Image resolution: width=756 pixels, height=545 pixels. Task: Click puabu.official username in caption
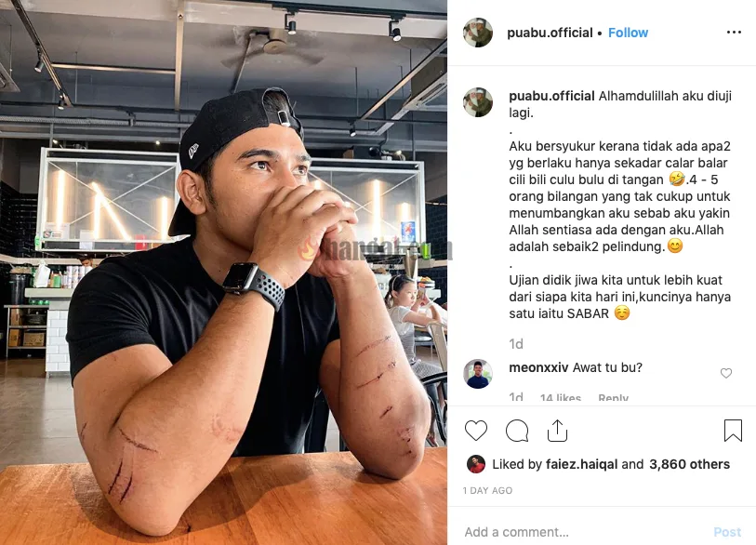[x=551, y=96]
